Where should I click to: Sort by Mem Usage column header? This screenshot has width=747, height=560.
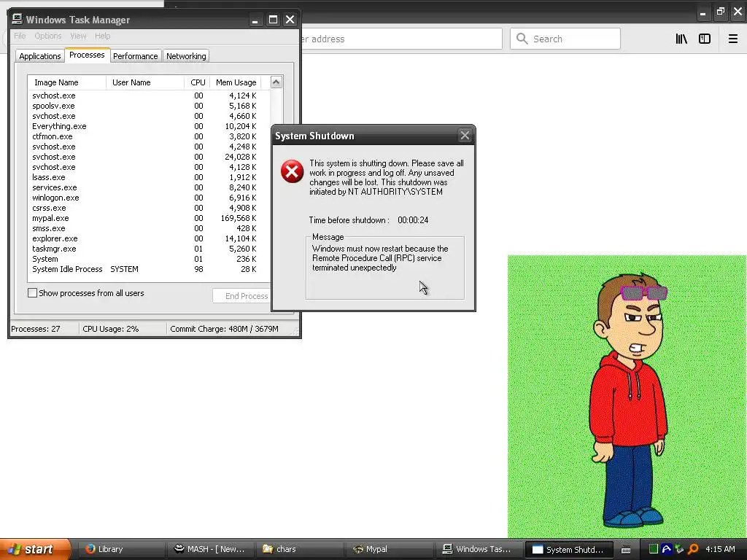(x=236, y=82)
